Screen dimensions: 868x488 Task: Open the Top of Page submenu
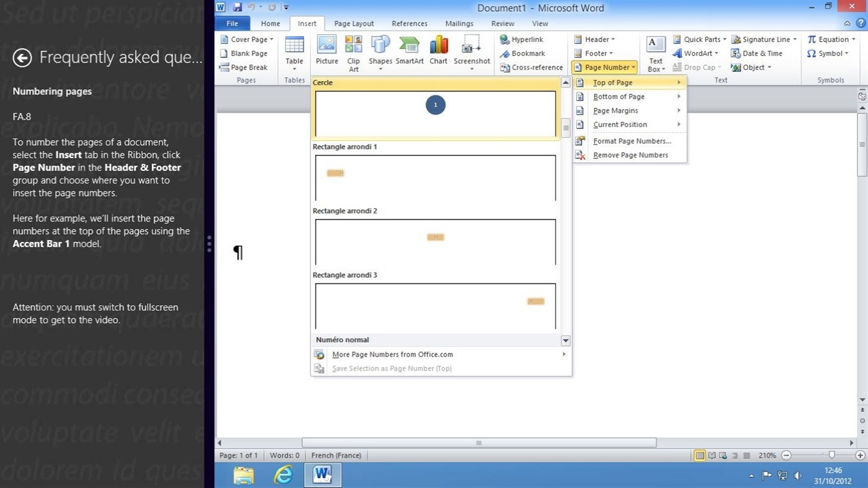tap(613, 82)
